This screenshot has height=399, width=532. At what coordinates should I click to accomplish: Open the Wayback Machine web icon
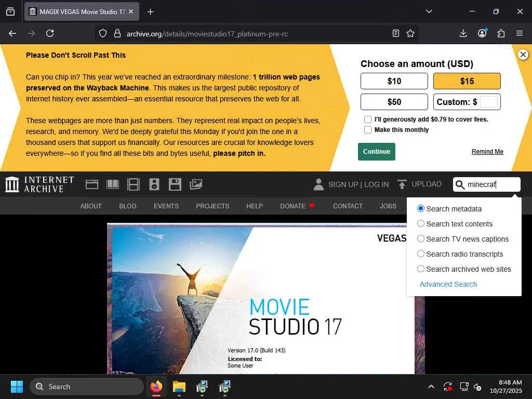[91, 184]
